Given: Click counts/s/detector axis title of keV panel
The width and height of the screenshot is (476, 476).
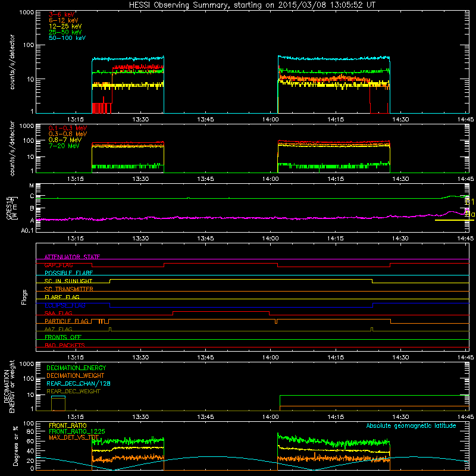Looking at the screenshot, I should coord(12,62).
